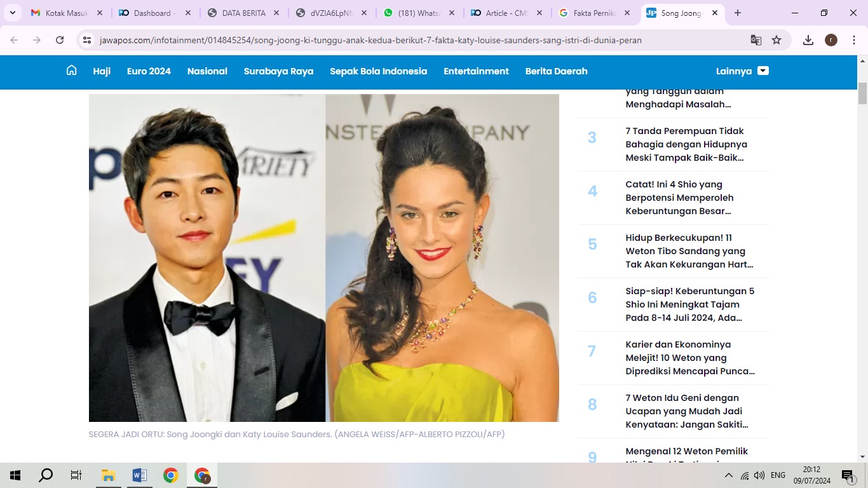Go back using the browser back arrow
Screen dimensions: 868x488
click(14, 39)
